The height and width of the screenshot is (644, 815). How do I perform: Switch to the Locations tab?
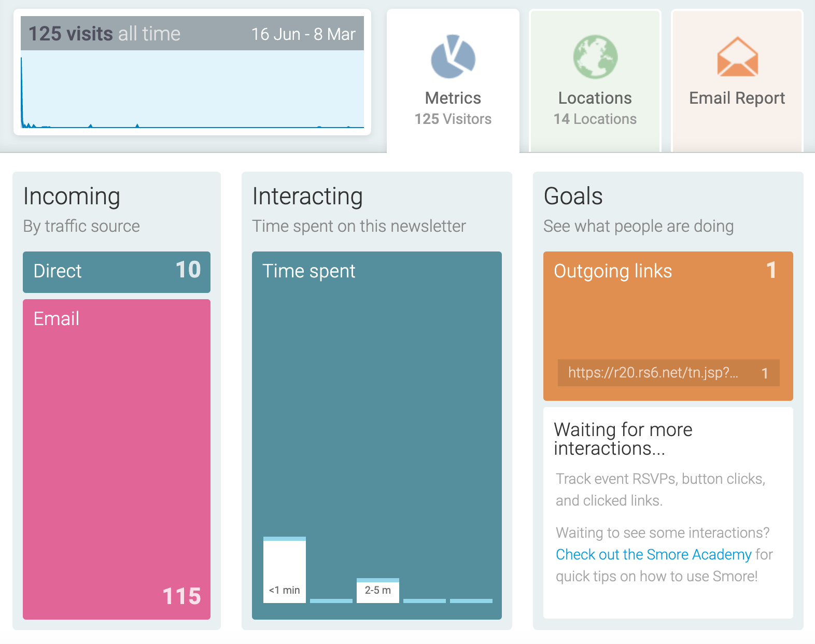click(x=595, y=81)
